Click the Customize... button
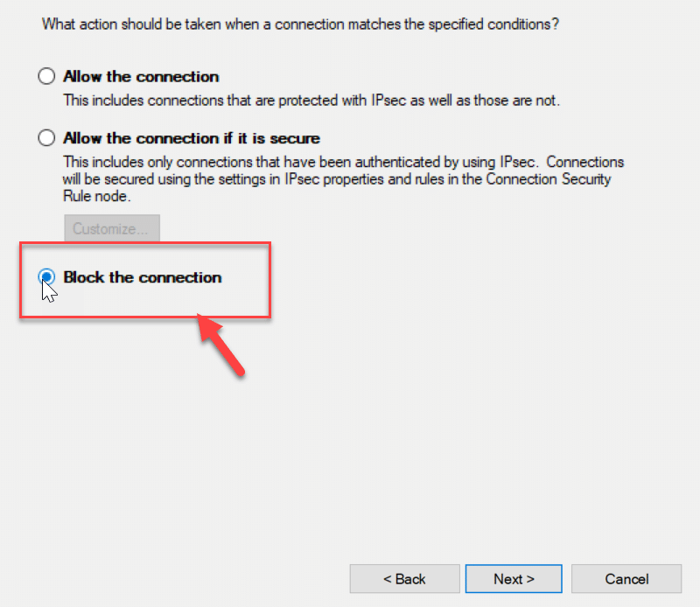 [111, 229]
